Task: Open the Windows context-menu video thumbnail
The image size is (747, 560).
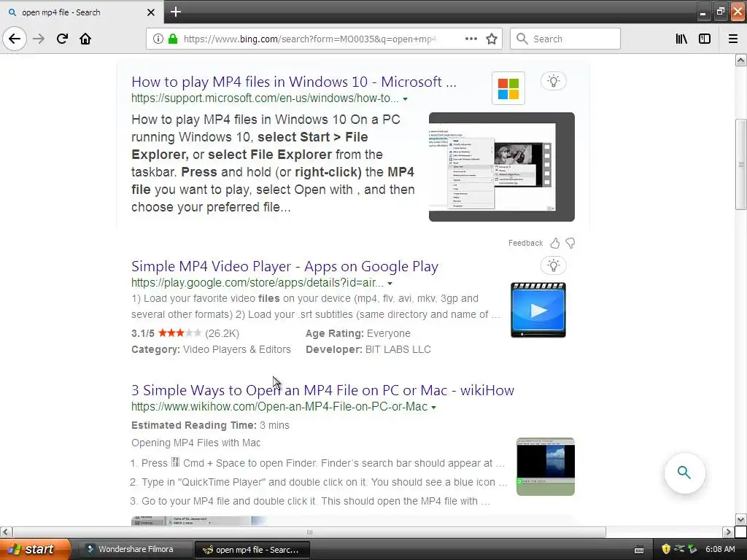Action: (x=502, y=167)
